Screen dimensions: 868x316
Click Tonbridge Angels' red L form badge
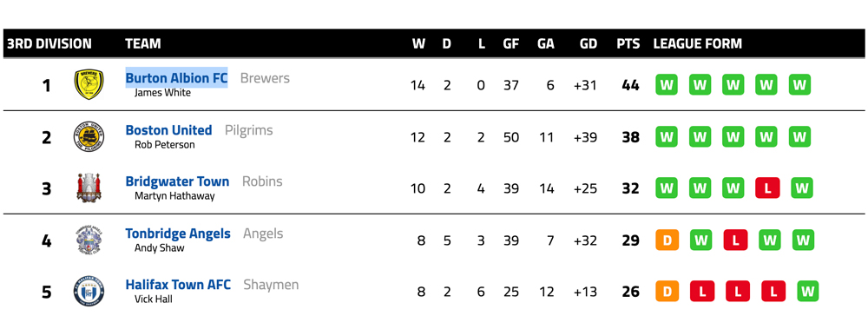pos(735,240)
